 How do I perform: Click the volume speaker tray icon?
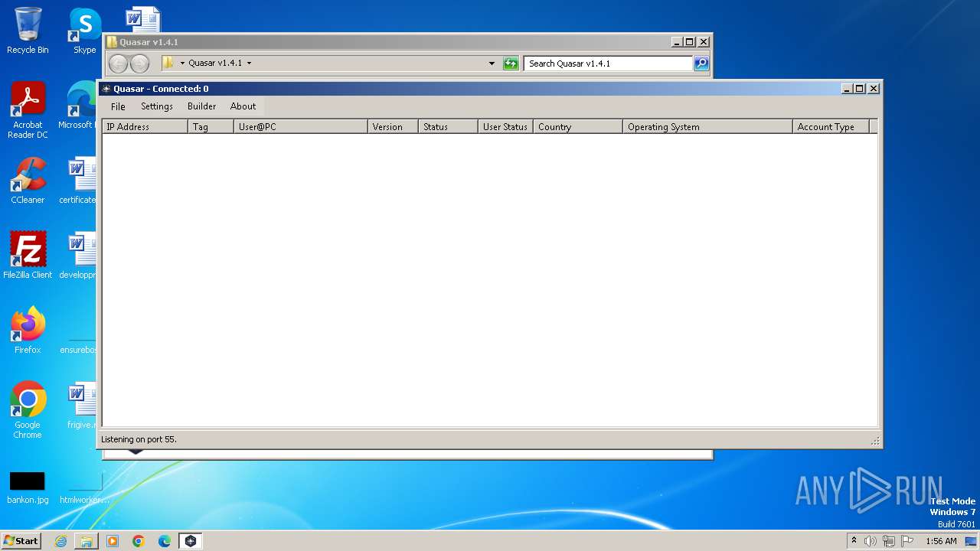[871, 541]
